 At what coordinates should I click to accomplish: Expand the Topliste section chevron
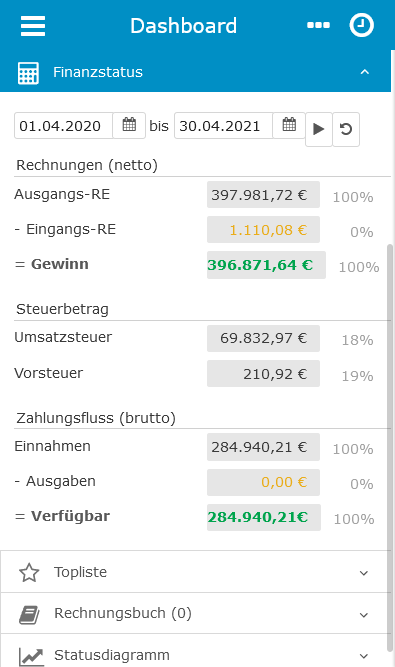click(364, 573)
